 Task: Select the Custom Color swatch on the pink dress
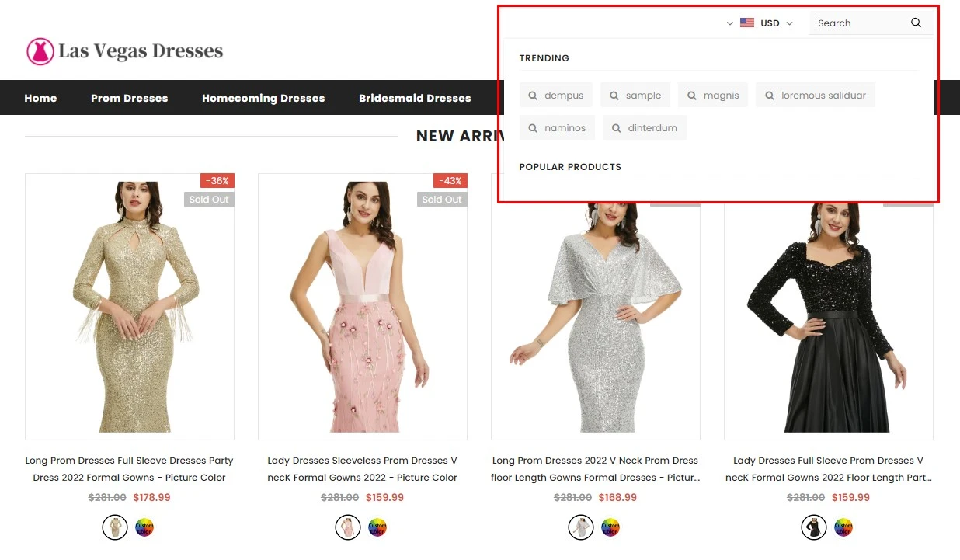377,527
